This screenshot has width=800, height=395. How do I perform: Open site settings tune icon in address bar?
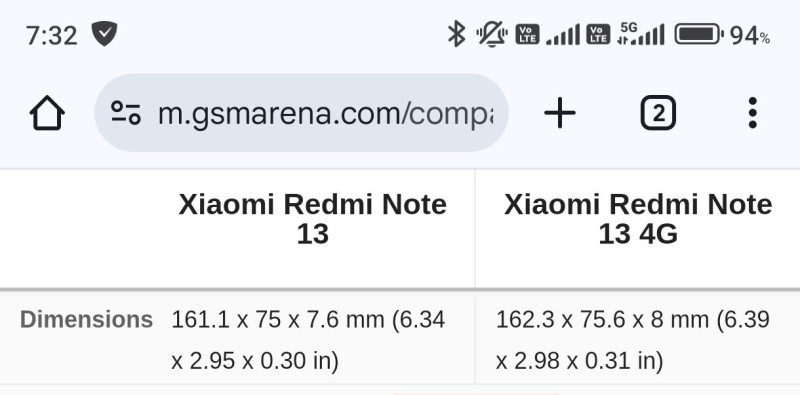click(x=126, y=113)
